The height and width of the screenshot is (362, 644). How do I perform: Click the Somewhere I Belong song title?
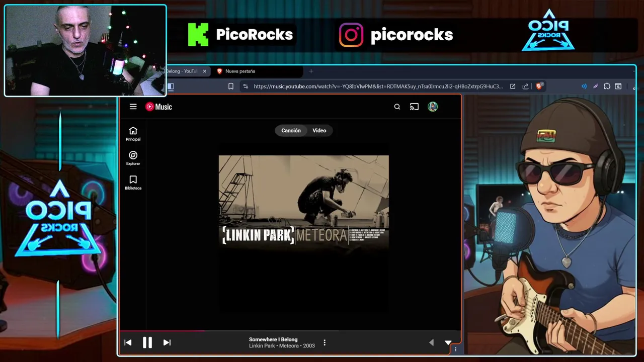click(273, 339)
